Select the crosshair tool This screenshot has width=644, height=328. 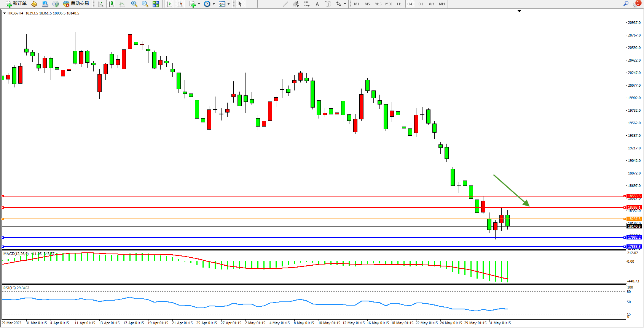tap(251, 4)
